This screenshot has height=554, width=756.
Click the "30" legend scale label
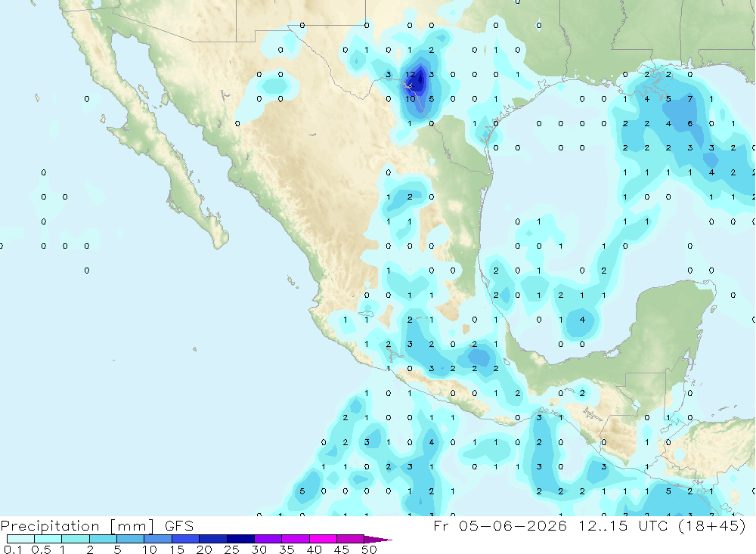259,549
